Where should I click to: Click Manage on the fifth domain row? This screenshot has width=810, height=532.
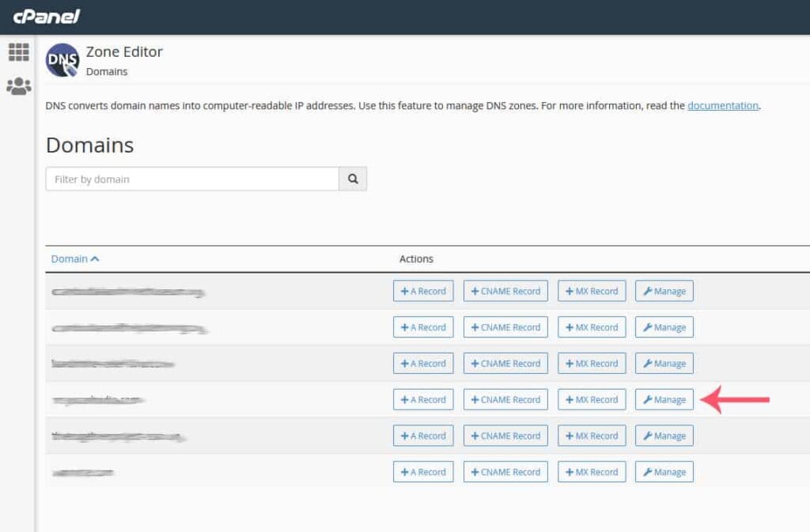coord(664,436)
